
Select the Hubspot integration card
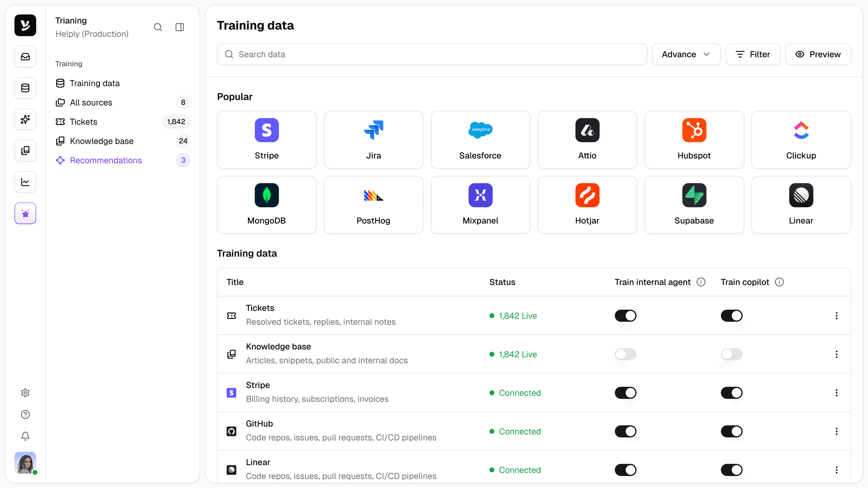(x=694, y=140)
